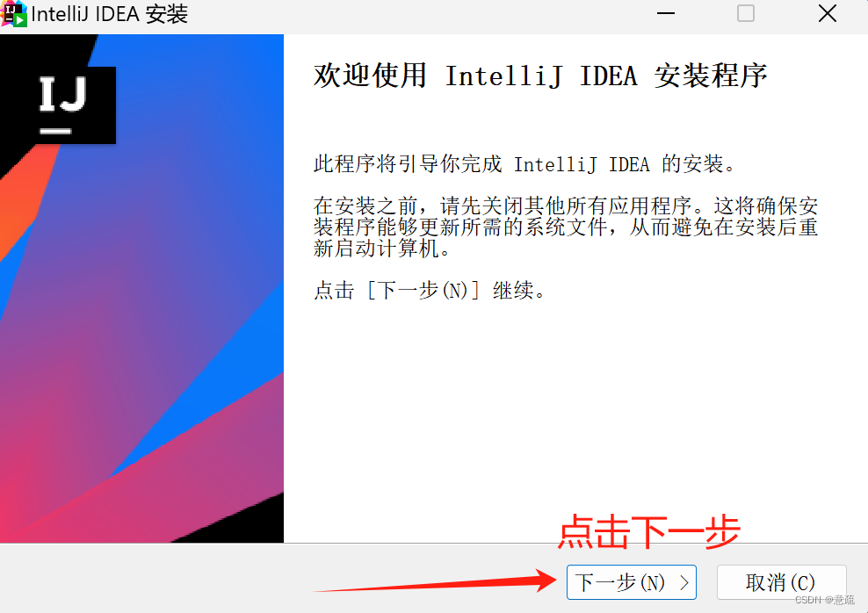The width and height of the screenshot is (868, 613).
Task: Close the installer with the X button
Action: tap(827, 13)
